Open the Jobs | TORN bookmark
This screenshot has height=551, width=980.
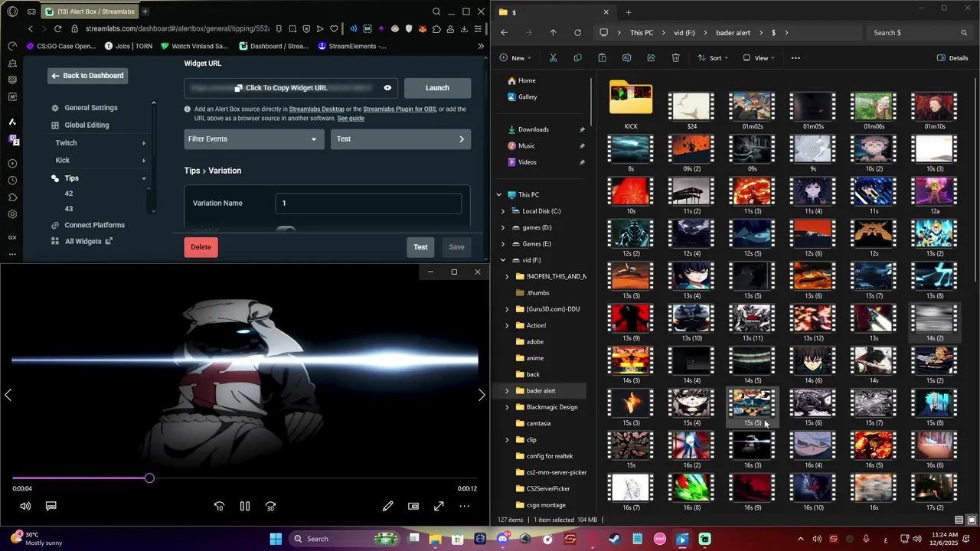(x=128, y=46)
